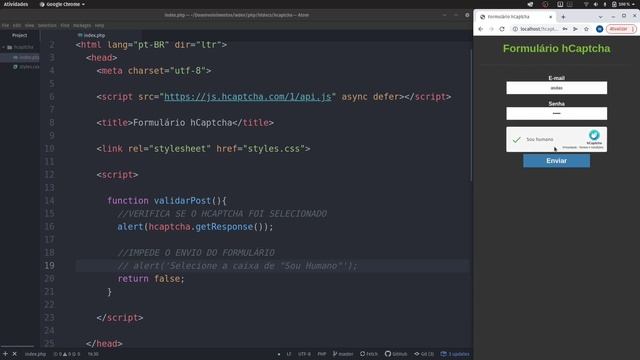This screenshot has height=360, width=640.
Task: Open the File menu in Atom
Action: click(x=5, y=25)
